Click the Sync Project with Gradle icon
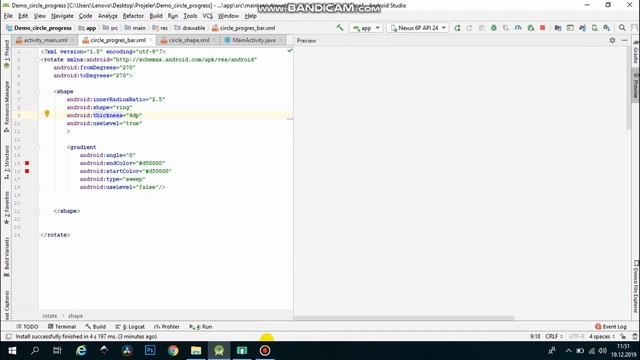This screenshot has width=640, height=360. 582,28
